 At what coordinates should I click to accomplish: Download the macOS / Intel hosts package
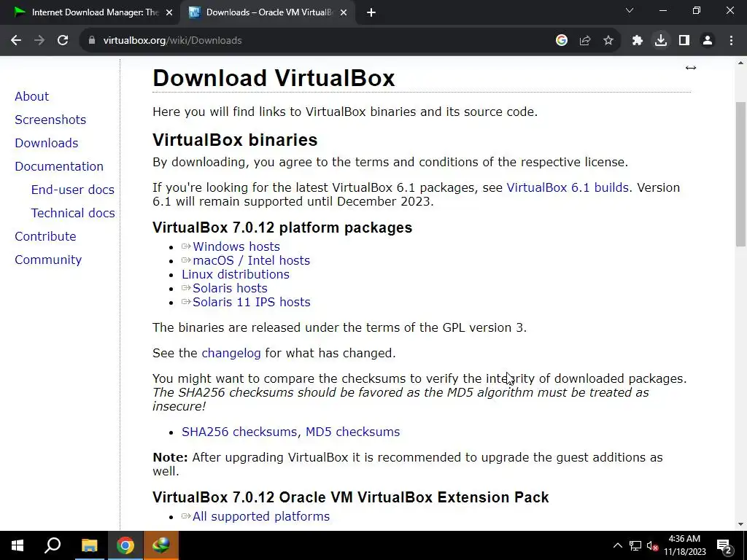[x=252, y=260]
